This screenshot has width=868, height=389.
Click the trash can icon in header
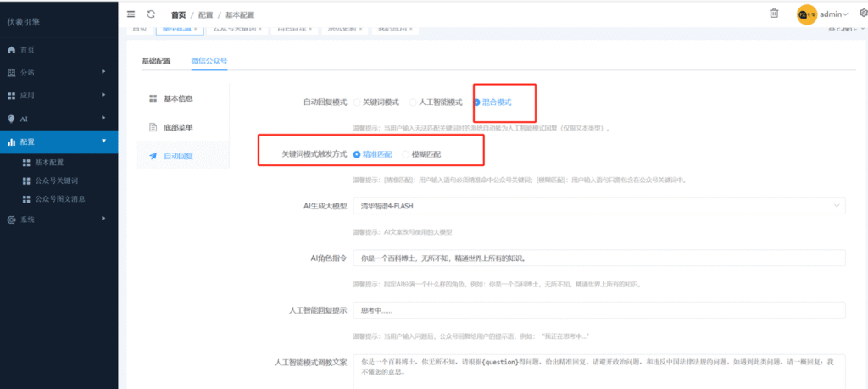pos(775,14)
